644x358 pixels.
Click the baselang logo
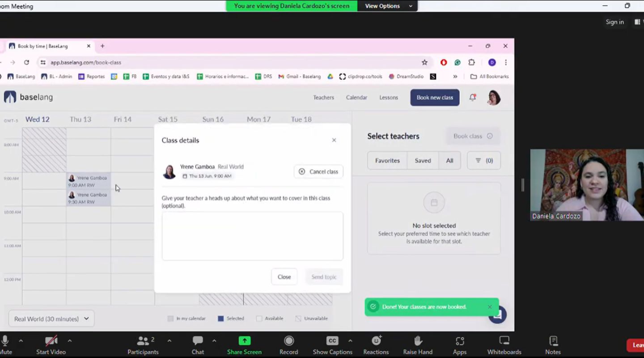click(29, 97)
